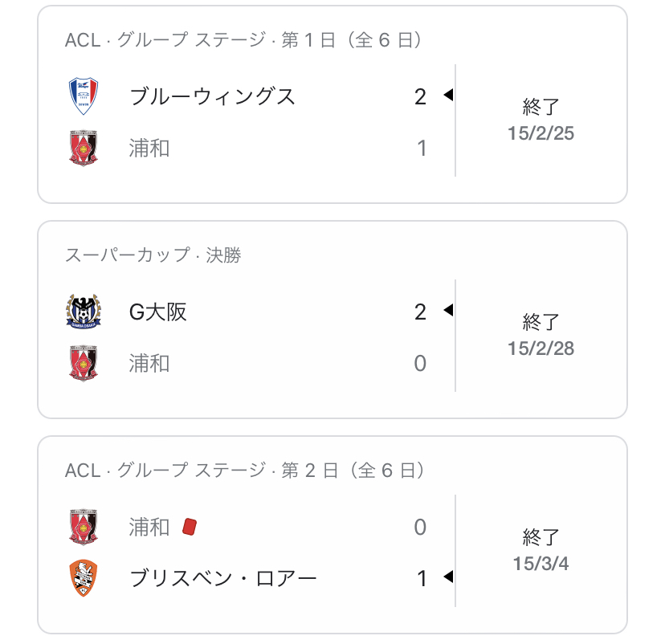Click Urawa crest in Super Cup card

(84, 363)
